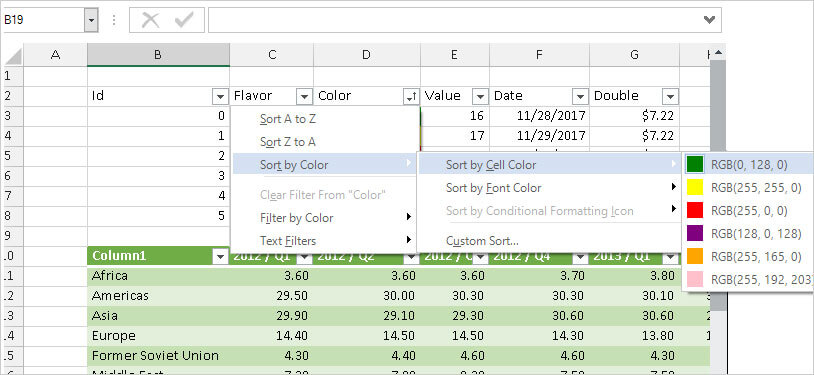Screen dimensions: 814x375
Task: Click the Europe cell
Action: coord(158,336)
